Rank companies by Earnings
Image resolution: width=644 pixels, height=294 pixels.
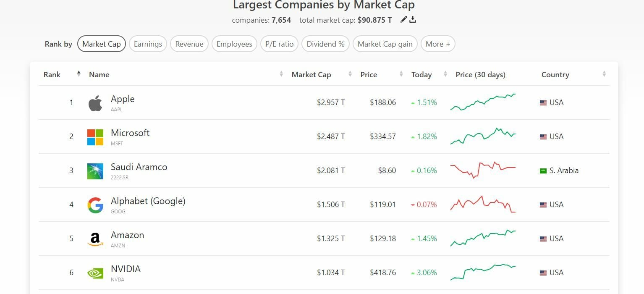[148, 44]
